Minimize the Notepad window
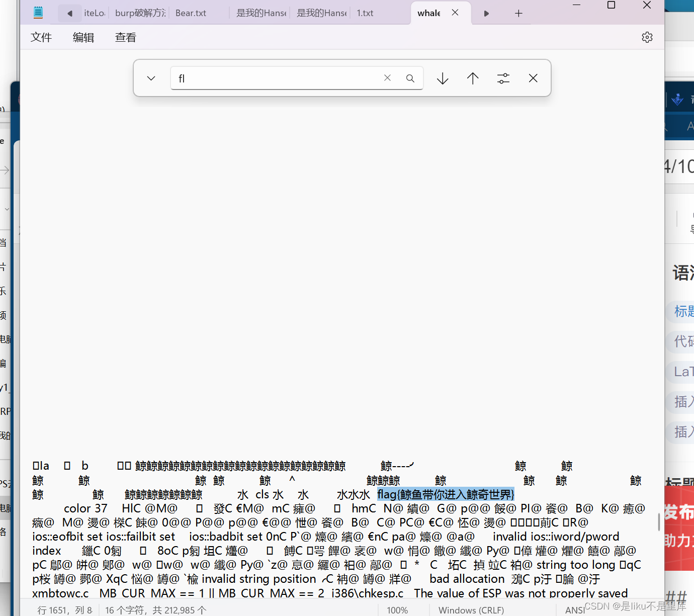This screenshot has width=694, height=616. pos(577,5)
